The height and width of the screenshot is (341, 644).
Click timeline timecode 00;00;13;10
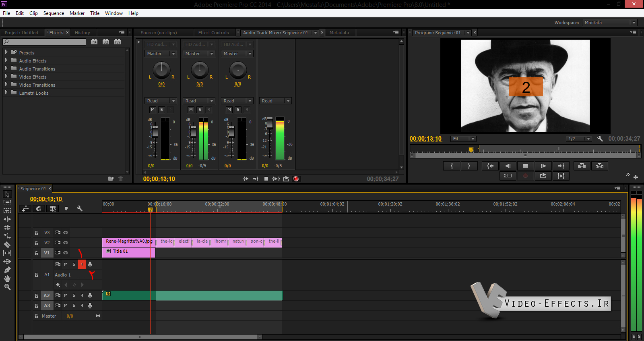pyautogui.click(x=46, y=199)
